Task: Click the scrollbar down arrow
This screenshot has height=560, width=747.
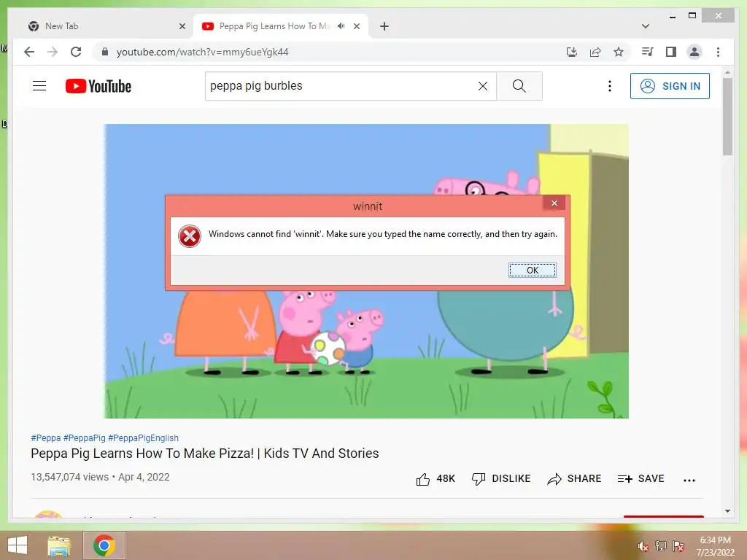Action: pos(727,511)
